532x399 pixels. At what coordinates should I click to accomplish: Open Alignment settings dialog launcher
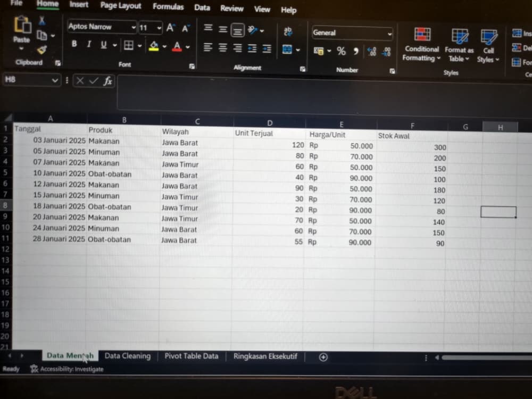(303, 69)
